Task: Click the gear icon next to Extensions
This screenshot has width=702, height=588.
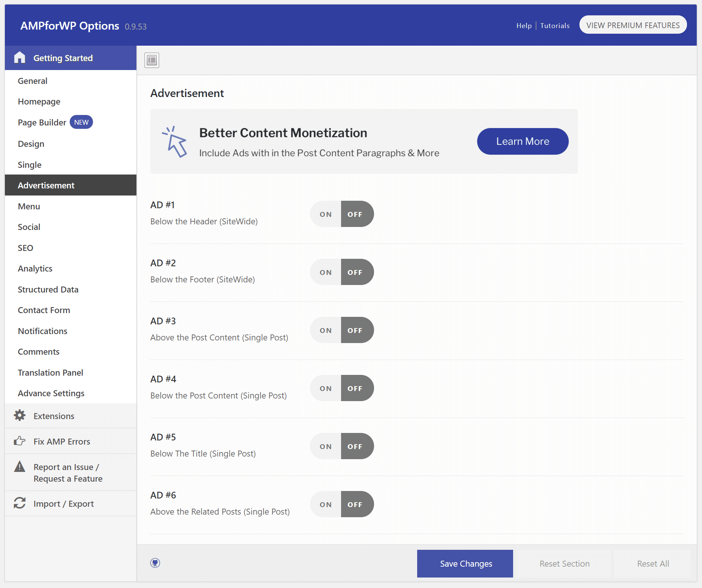Action: tap(19, 416)
